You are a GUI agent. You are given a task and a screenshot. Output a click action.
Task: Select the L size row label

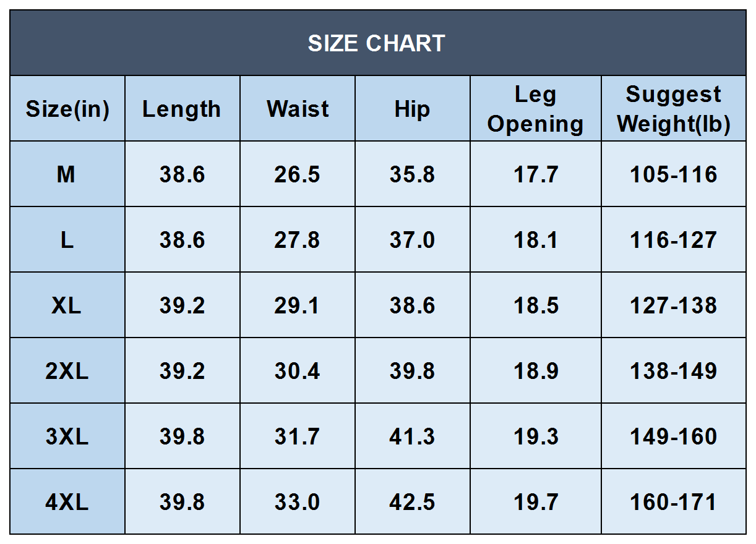click(x=67, y=240)
